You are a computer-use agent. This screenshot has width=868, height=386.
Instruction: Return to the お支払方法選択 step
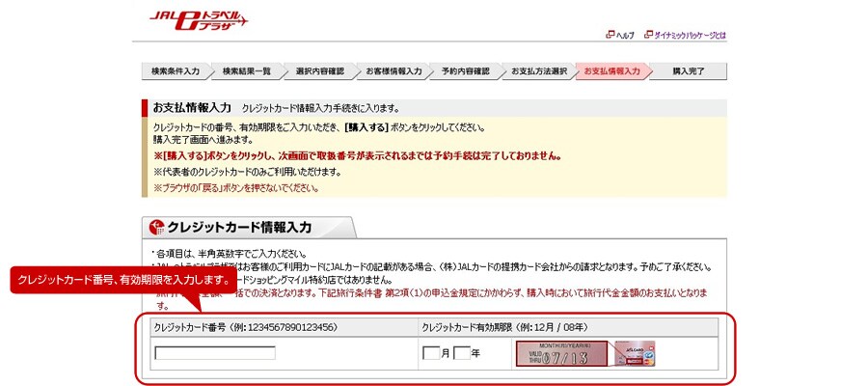coord(538,71)
